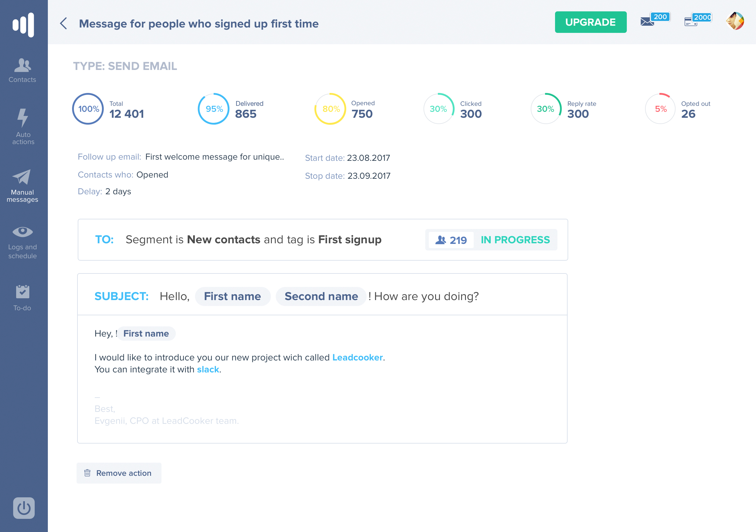The width and height of the screenshot is (756, 532).
Task: Click the Second name subject tag
Action: click(x=321, y=296)
